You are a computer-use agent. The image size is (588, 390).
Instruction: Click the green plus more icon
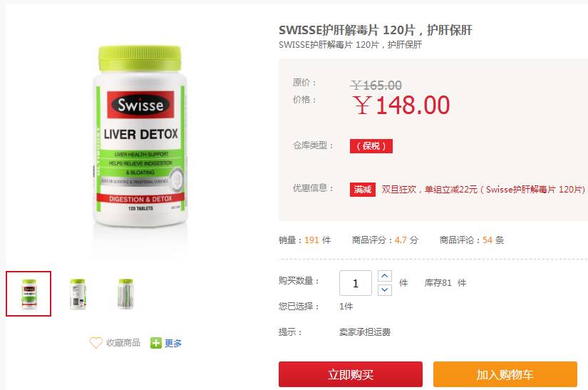pyautogui.click(x=155, y=343)
